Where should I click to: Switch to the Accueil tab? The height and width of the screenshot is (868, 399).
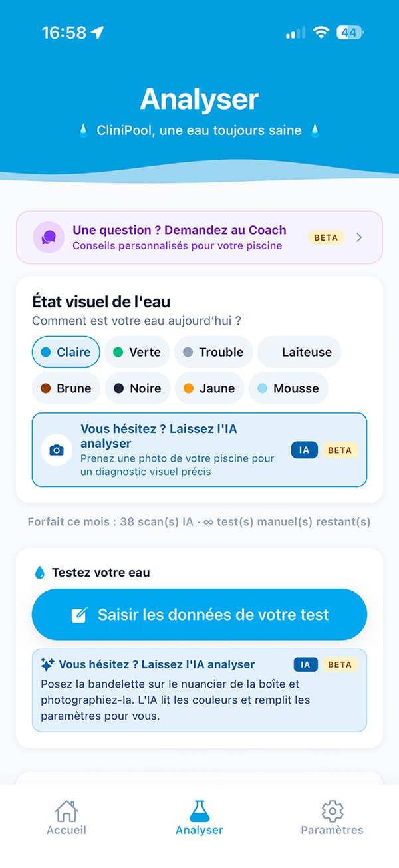point(66,817)
